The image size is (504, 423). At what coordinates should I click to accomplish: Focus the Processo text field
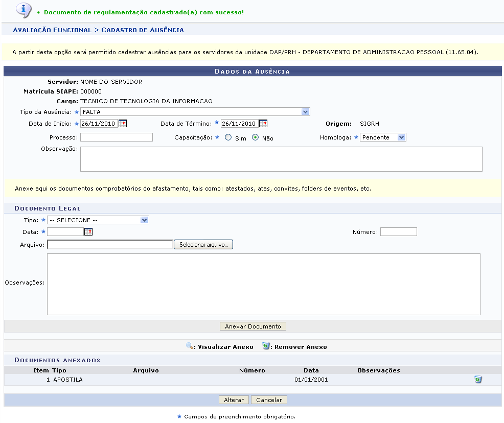(x=116, y=137)
